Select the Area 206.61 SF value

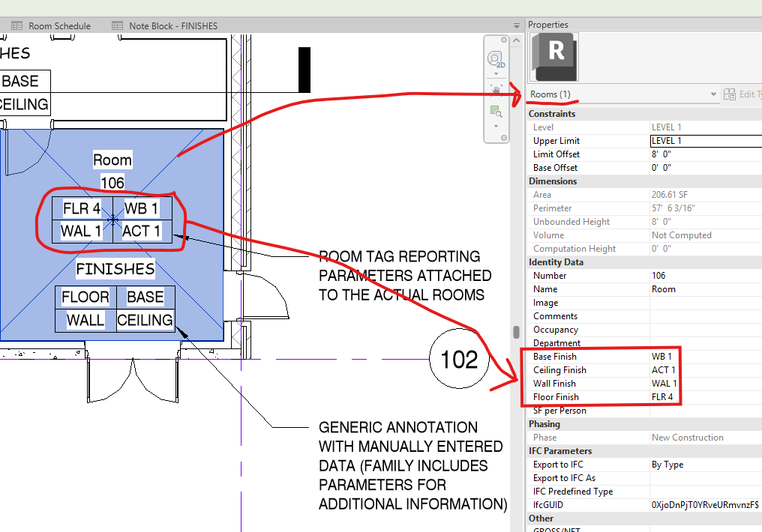point(670,195)
